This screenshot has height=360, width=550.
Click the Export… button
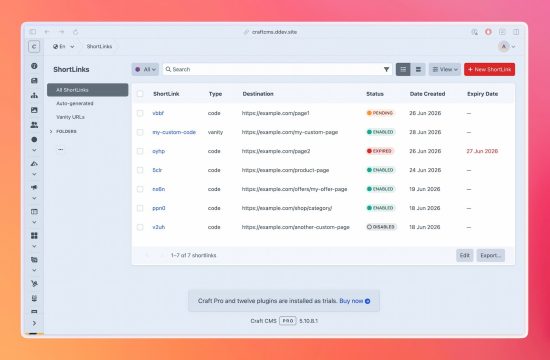pyautogui.click(x=490, y=255)
